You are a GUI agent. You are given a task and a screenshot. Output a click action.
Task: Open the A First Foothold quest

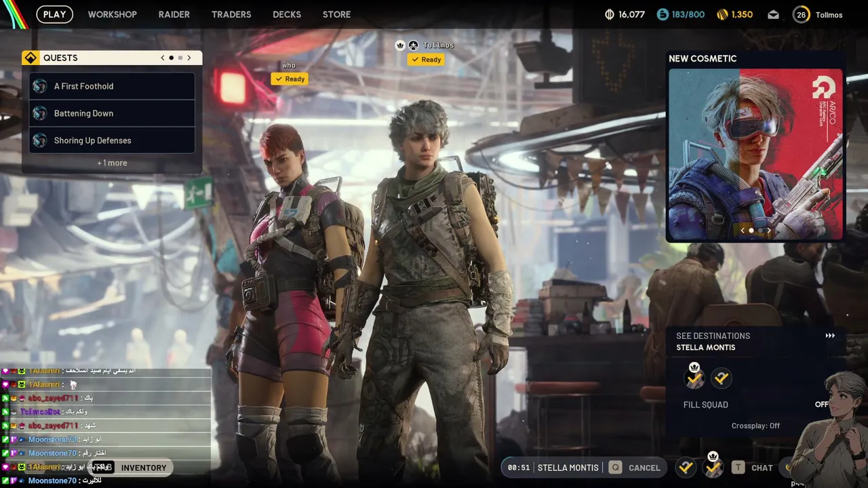pyautogui.click(x=112, y=86)
